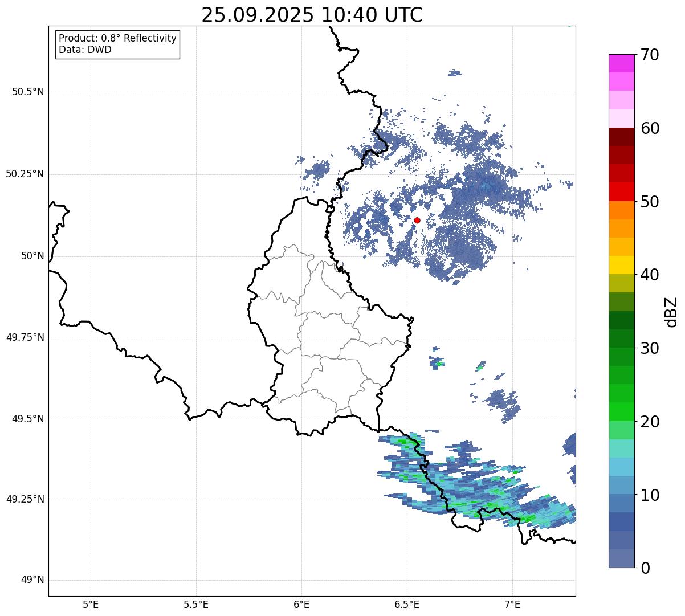
Task: Click the colorbar 50 tick label
Action: point(650,202)
